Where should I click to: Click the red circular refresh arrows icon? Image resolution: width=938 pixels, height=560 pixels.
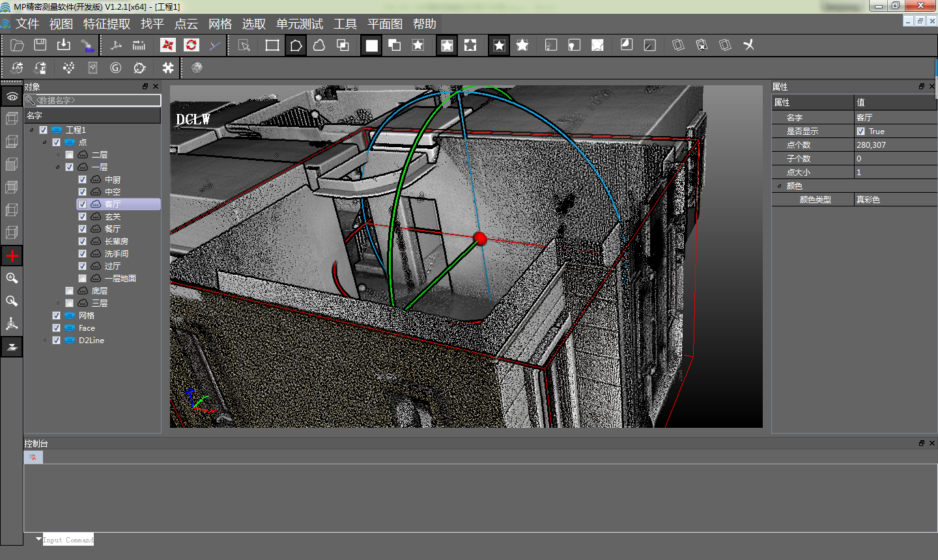(191, 45)
